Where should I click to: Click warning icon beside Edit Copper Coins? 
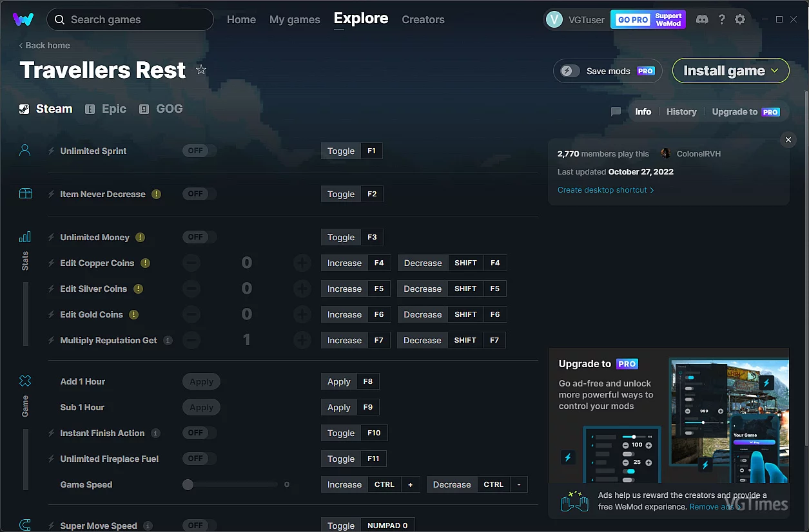(145, 263)
